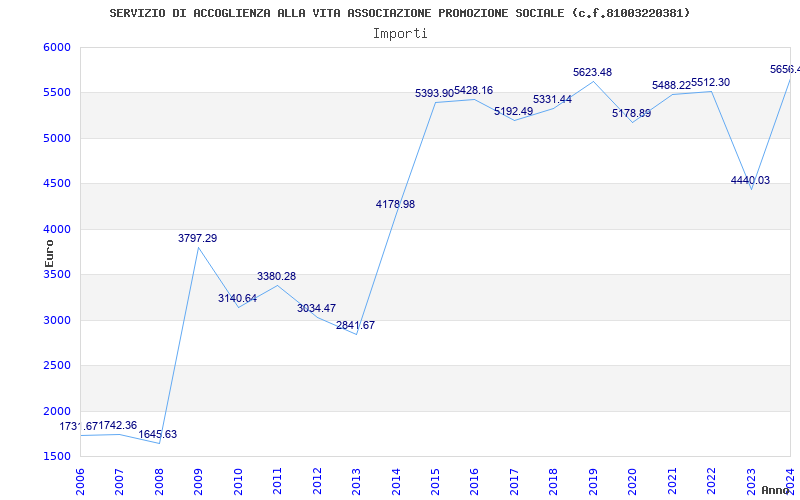
Task: Click the x-axis year 2015
Action: (x=435, y=482)
